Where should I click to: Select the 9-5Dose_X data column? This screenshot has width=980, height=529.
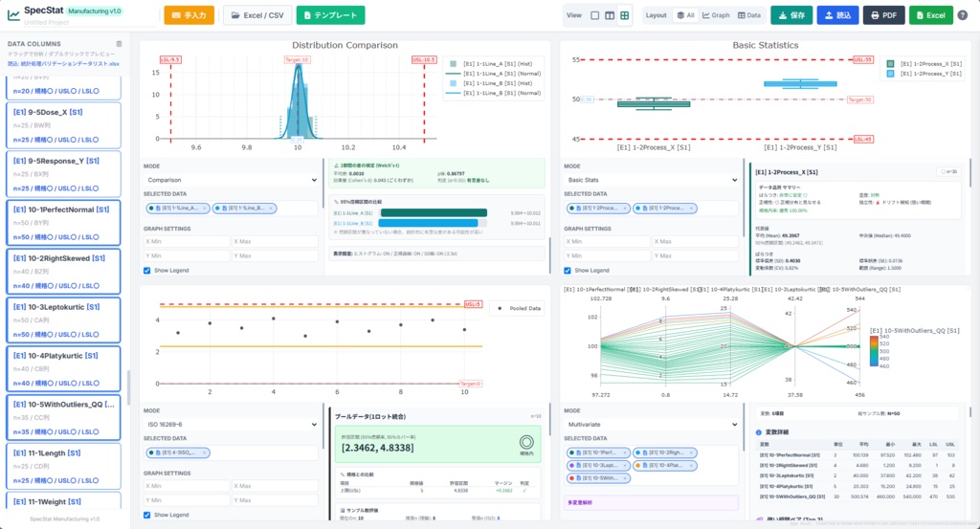tap(63, 125)
